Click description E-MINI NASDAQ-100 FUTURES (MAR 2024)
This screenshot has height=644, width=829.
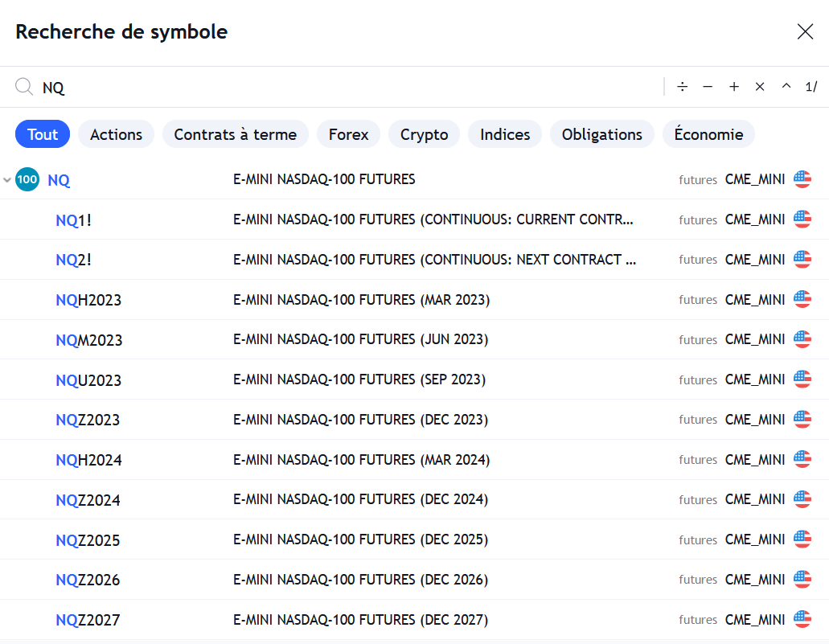point(362,460)
